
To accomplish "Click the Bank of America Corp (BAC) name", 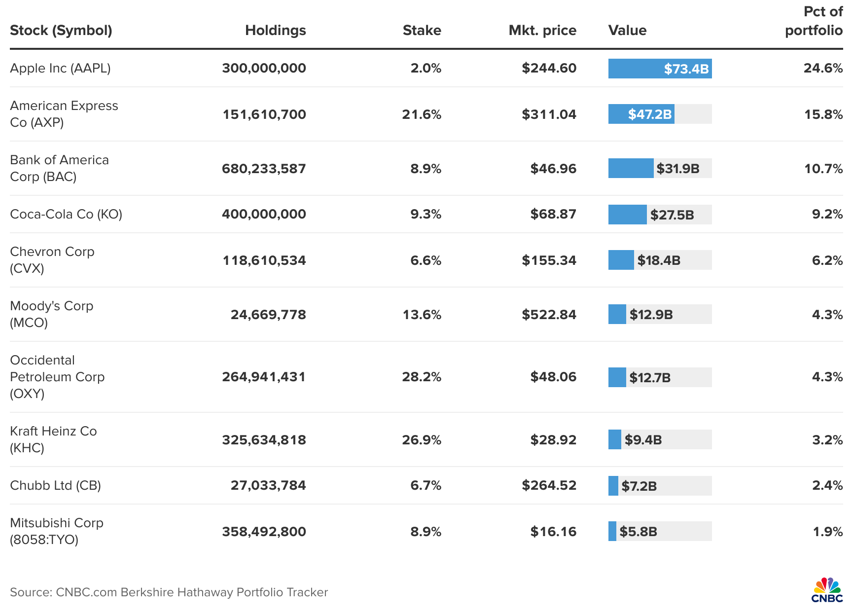I will (59, 168).
